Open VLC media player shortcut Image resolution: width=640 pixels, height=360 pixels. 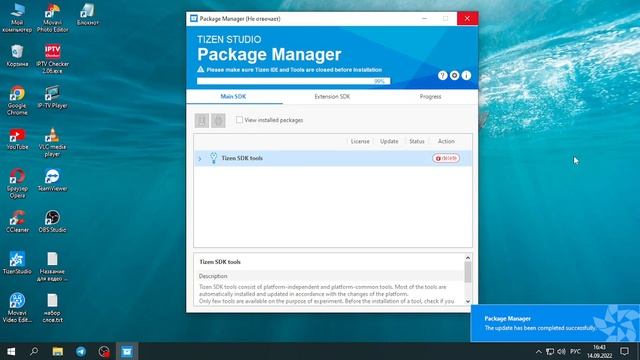pos(52,142)
